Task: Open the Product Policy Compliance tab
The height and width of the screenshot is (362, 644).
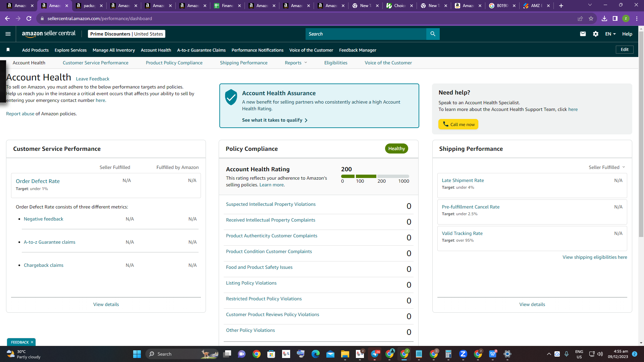Action: (174, 63)
